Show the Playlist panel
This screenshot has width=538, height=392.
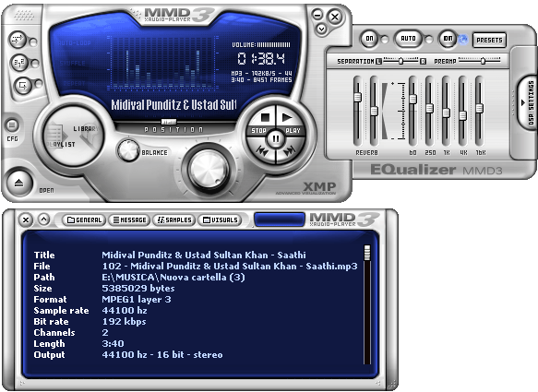61,145
